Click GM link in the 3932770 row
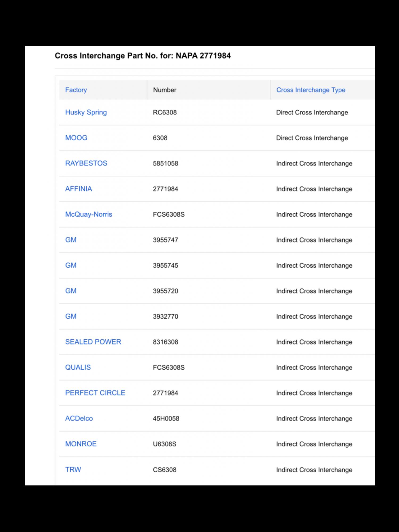The width and height of the screenshot is (399, 532). coord(71,317)
